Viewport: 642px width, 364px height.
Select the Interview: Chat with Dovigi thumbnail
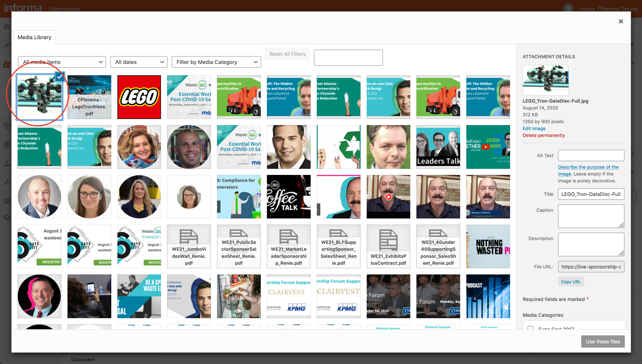coord(189,296)
